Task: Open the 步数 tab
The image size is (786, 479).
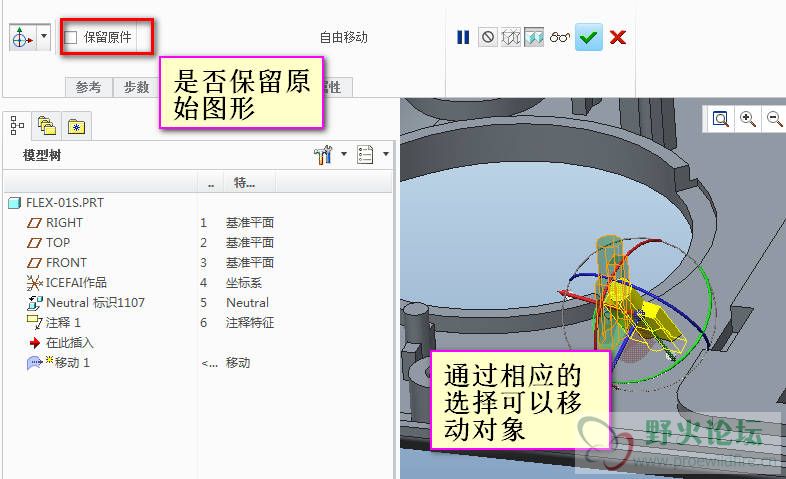Action: click(136, 87)
